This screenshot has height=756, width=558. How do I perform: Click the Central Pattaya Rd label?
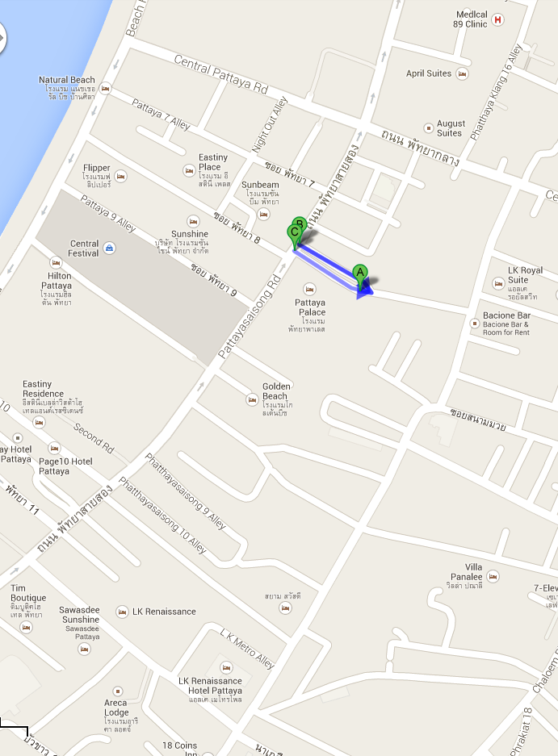point(221,73)
